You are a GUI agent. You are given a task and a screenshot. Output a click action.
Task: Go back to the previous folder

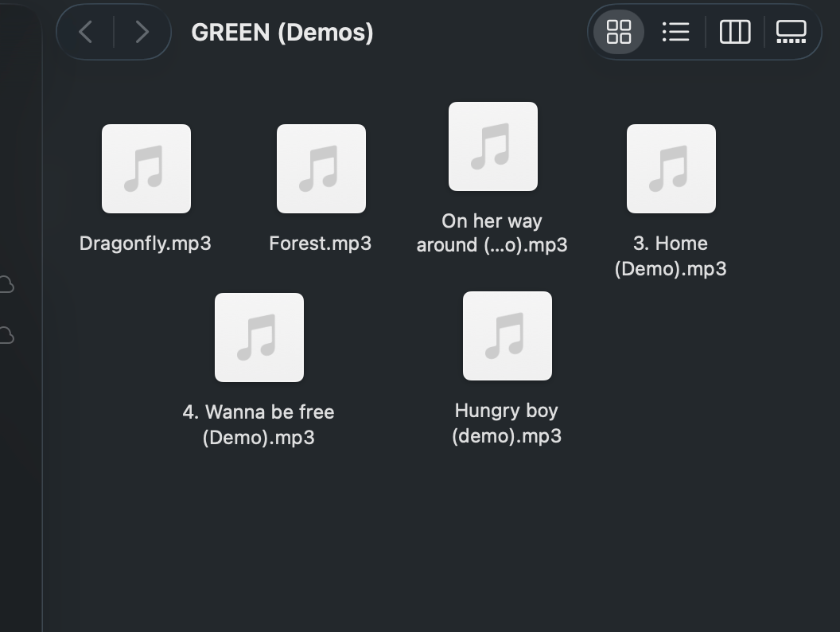pyautogui.click(x=85, y=32)
